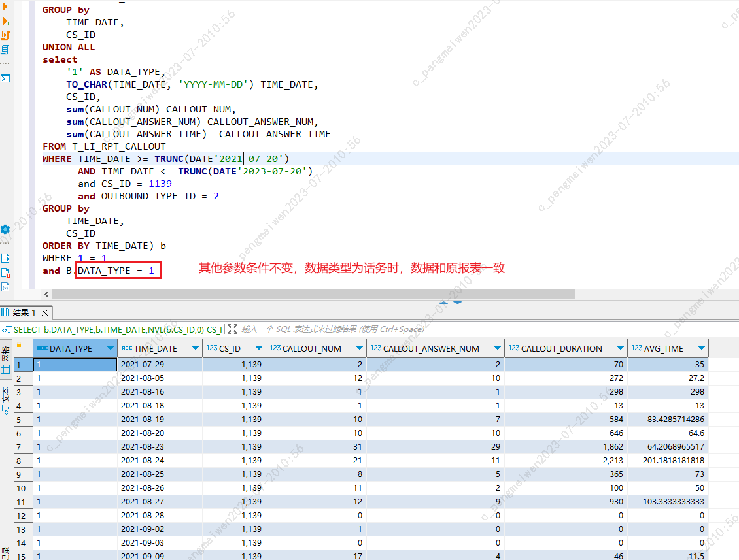Select row number 8 header in grid
This screenshot has width=739, height=560.
pos(23,461)
